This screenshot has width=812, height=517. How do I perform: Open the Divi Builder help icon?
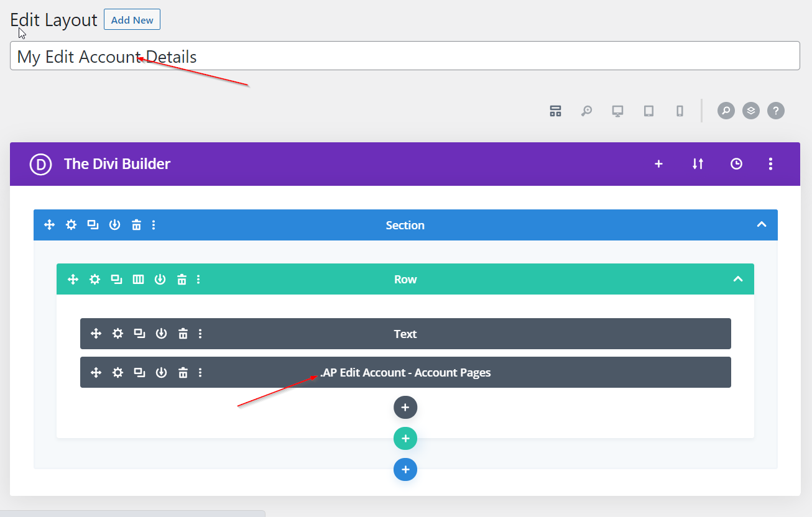pos(775,111)
